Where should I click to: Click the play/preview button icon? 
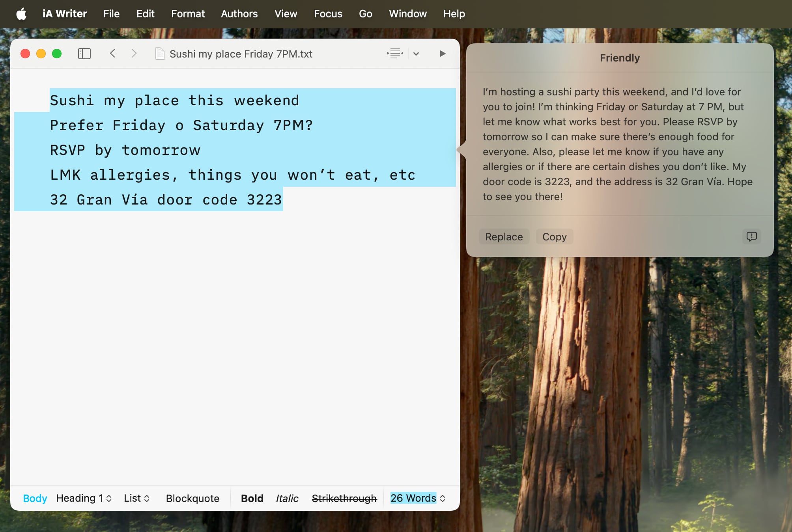pos(443,54)
